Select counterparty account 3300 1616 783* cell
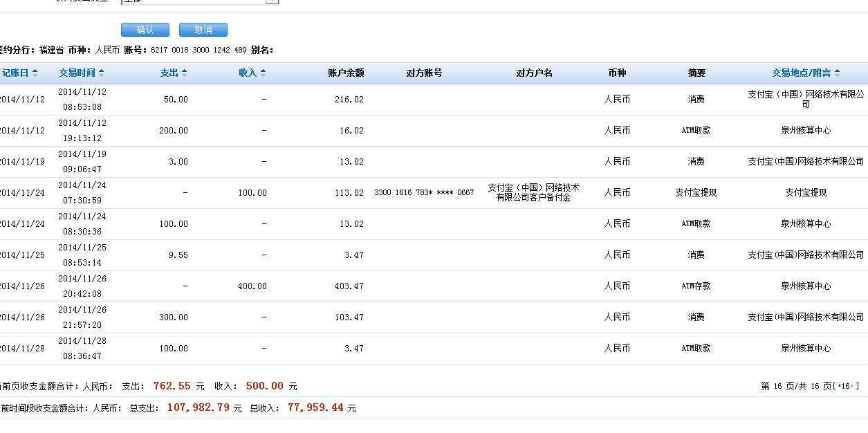Viewport: 868px width, 433px height. [x=424, y=193]
